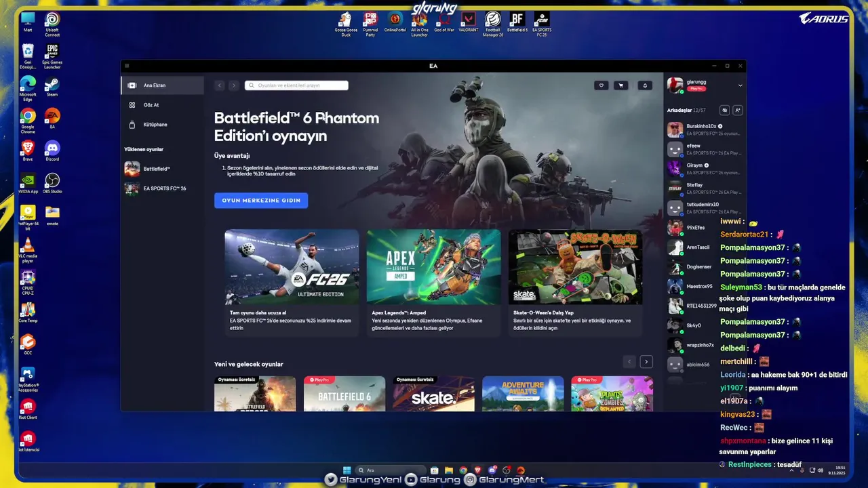Click the Epic Games Launcher desktop icon

tap(52, 56)
